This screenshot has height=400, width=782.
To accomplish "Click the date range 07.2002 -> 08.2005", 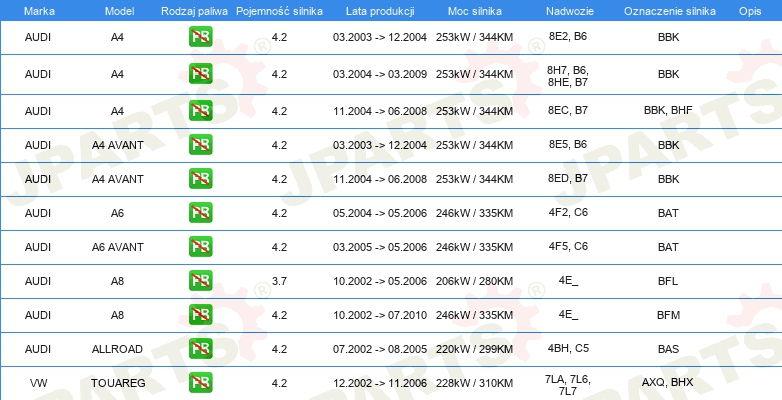I will coord(380,349).
